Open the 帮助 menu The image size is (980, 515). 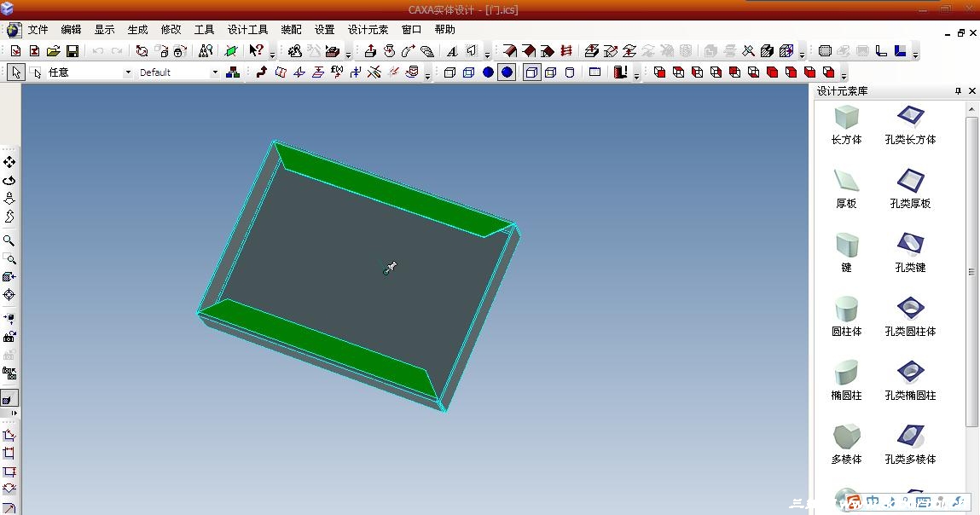[x=445, y=29]
